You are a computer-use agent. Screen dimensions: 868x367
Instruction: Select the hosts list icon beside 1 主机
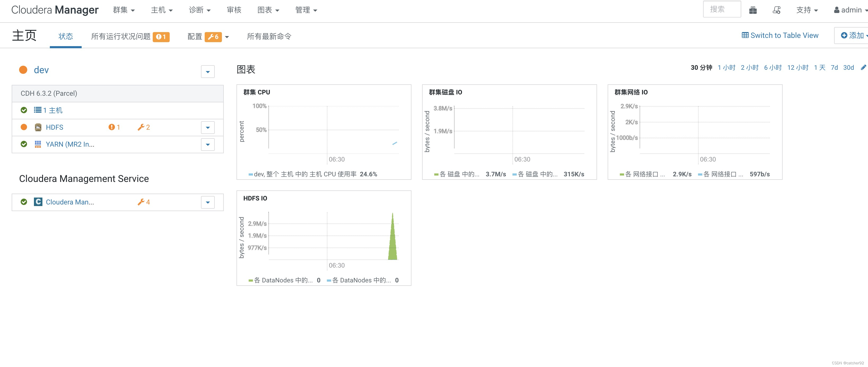pyautogui.click(x=38, y=110)
